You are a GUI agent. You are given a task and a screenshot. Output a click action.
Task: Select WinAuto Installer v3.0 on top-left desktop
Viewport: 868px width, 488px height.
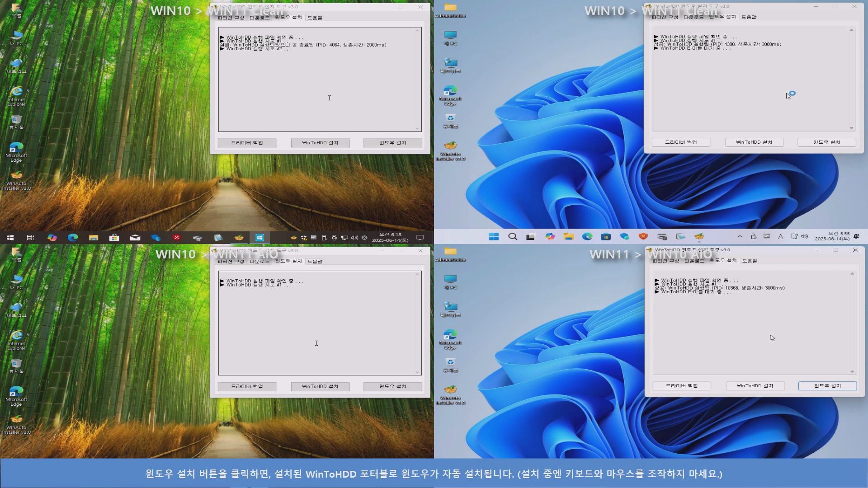(x=16, y=181)
